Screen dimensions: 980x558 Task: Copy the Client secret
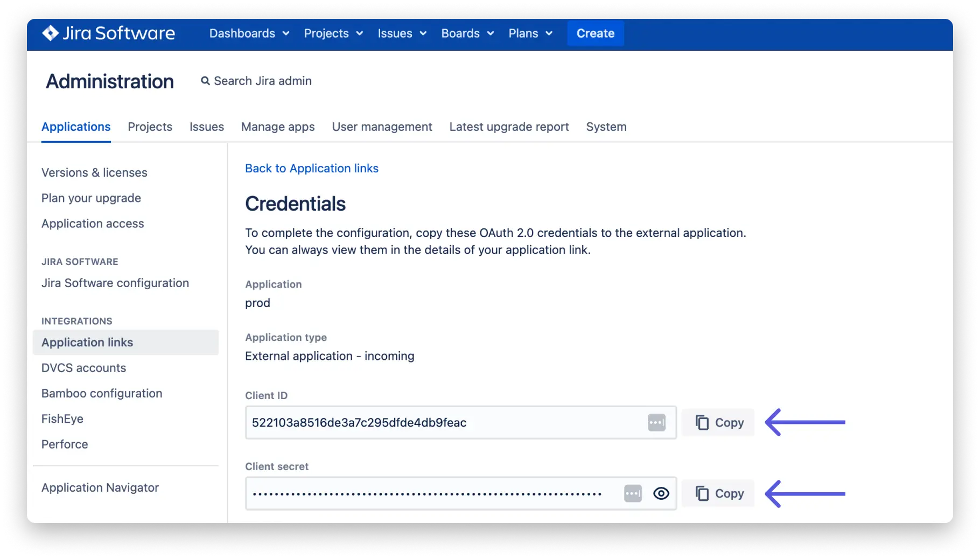(x=718, y=493)
